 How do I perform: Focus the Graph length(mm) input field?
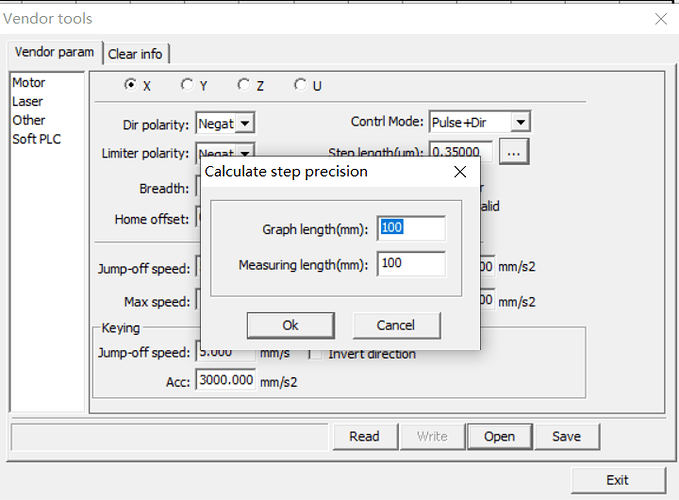(411, 228)
